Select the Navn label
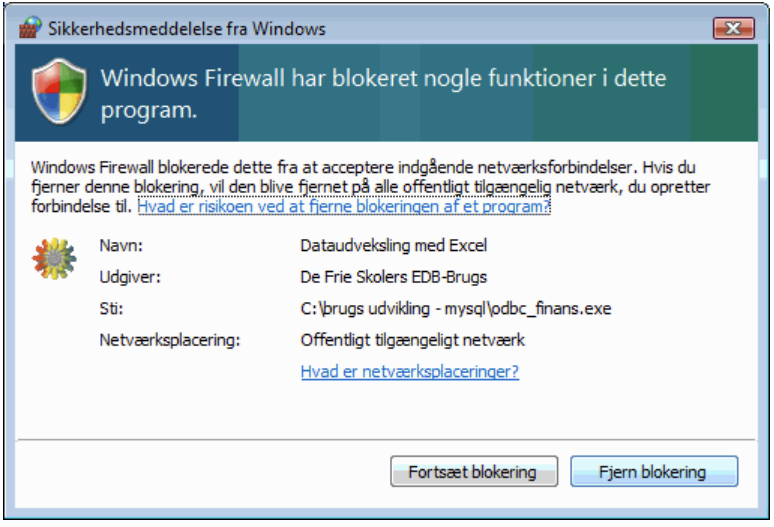Screen dimensions: 774x527 [121, 245]
